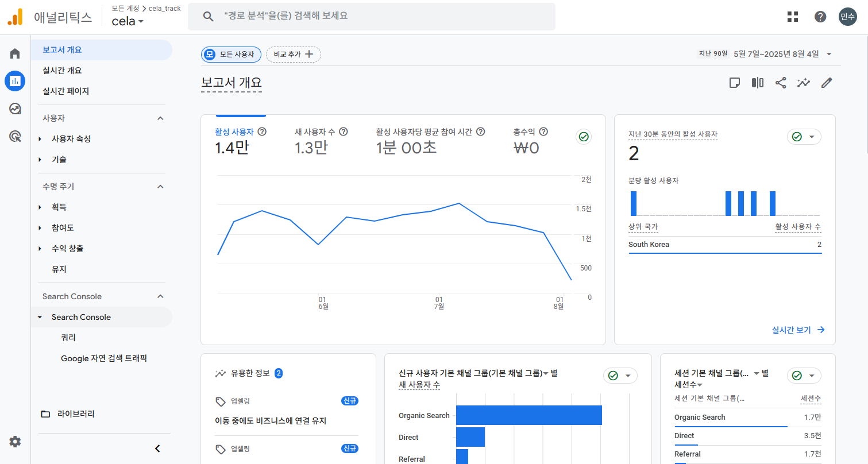
Task: Open the 민수 account avatar
Action: [848, 17]
